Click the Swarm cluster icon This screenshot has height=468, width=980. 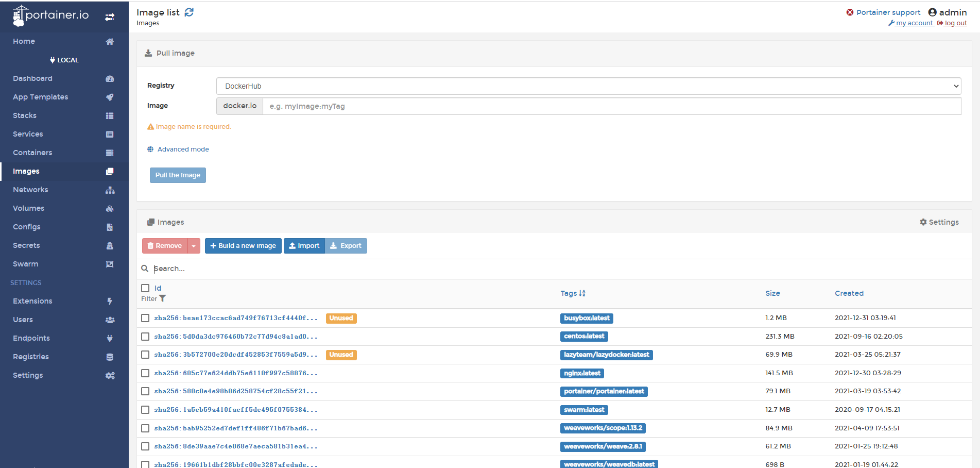[110, 264]
